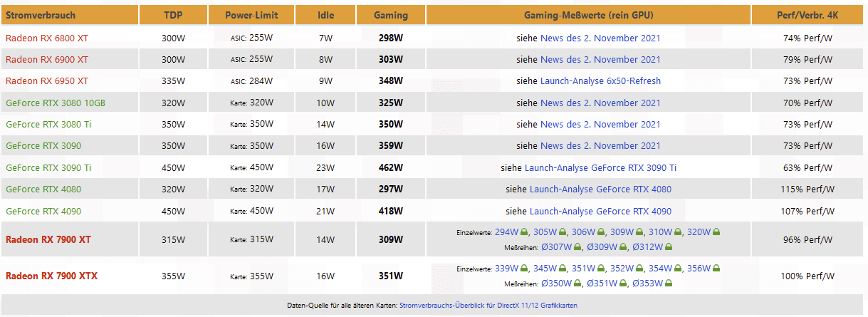Open the news link in the GeForce RTX 3090 row
868x317 pixels.
click(600, 146)
